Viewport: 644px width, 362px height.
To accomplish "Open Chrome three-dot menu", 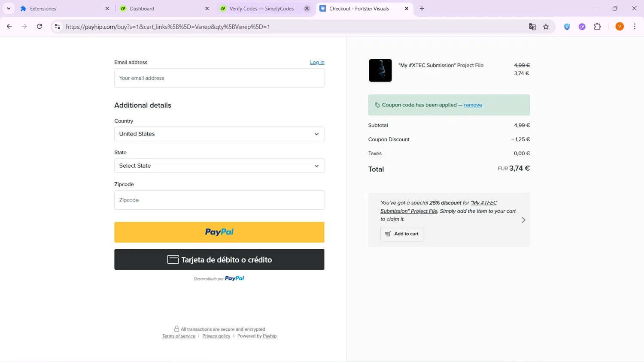I will point(635,27).
